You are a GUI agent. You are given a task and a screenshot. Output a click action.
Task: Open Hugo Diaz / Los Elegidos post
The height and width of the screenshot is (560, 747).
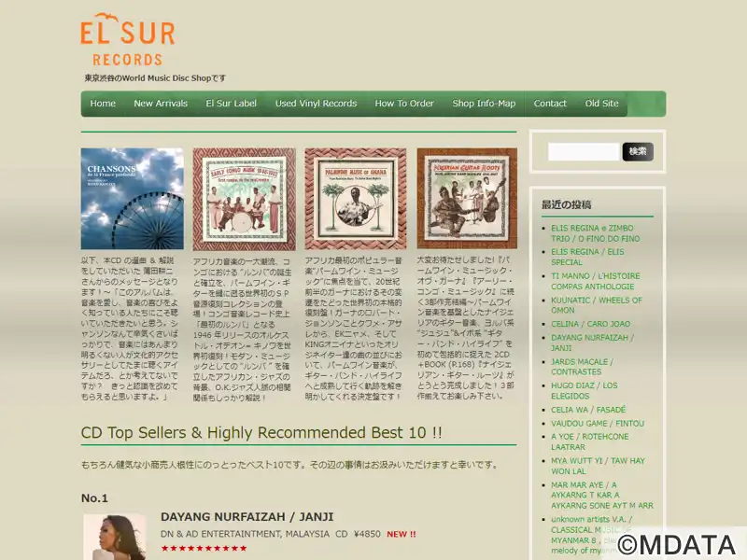[585, 390]
